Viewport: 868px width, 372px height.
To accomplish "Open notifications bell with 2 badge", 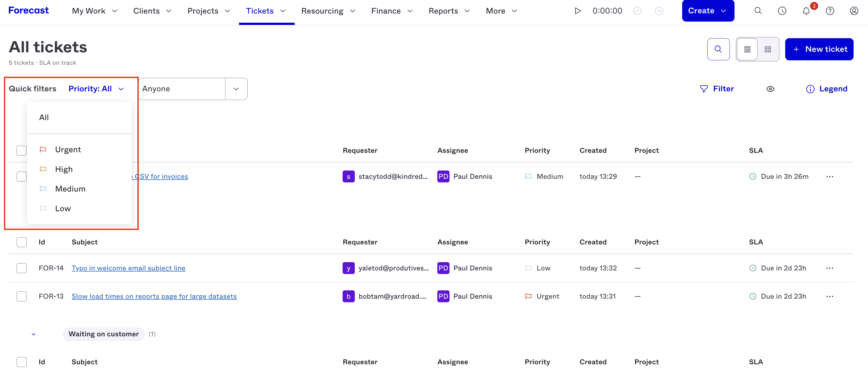I will 806,11.
